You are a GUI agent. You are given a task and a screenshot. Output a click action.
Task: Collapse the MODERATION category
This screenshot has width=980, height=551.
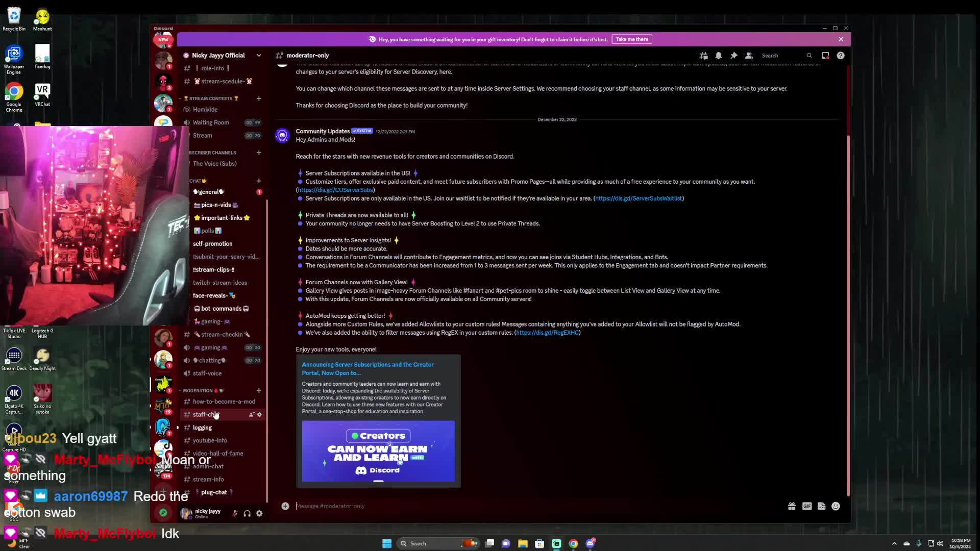click(202, 391)
